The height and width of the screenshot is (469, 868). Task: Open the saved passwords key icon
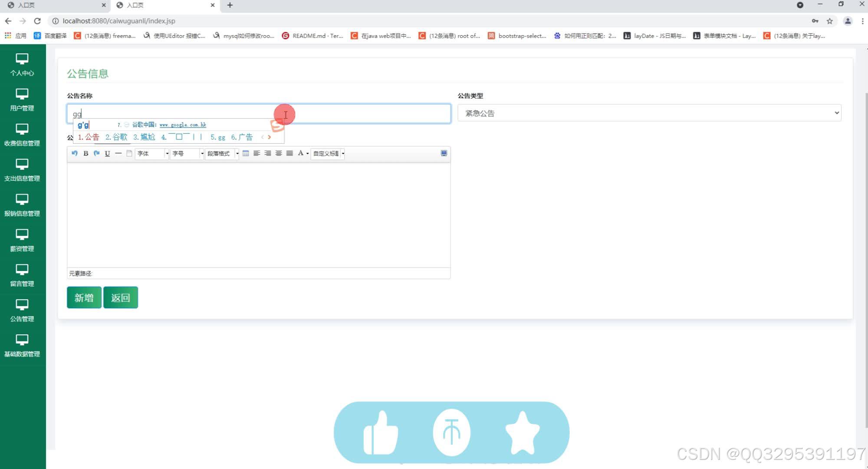tap(815, 21)
